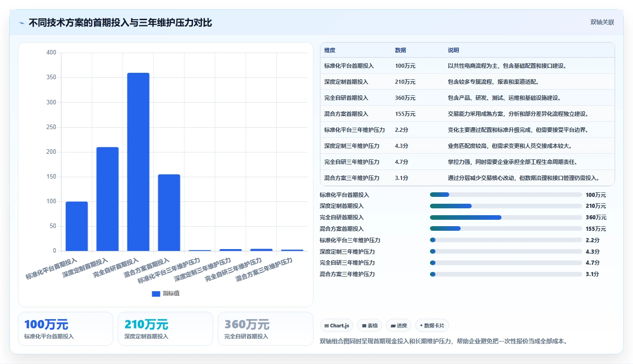
Task: Click the lightning icon beside the title
Action: [22, 23]
